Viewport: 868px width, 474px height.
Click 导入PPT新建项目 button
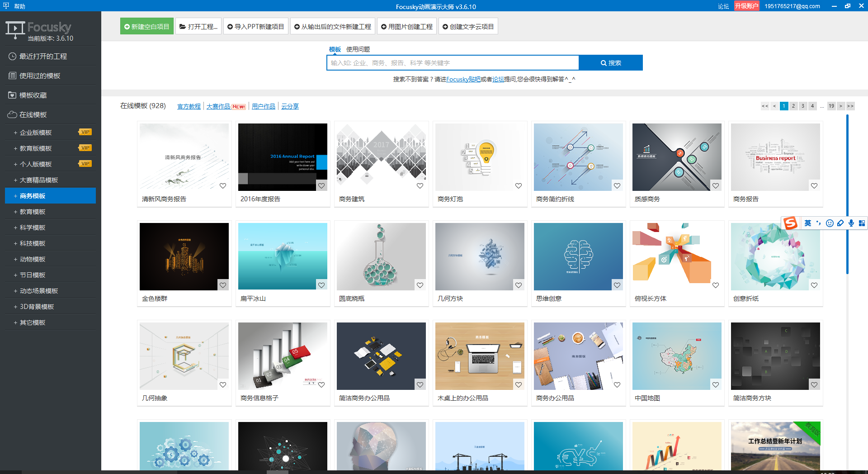(256, 26)
